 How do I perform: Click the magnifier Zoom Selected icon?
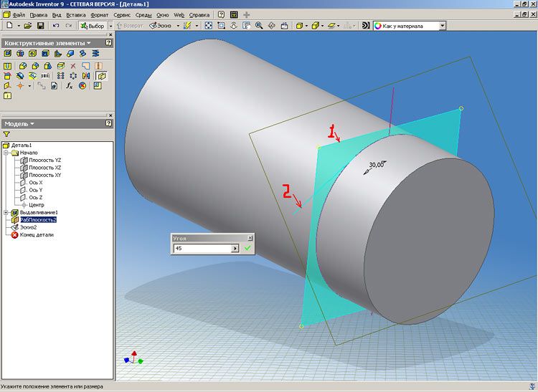click(x=259, y=26)
